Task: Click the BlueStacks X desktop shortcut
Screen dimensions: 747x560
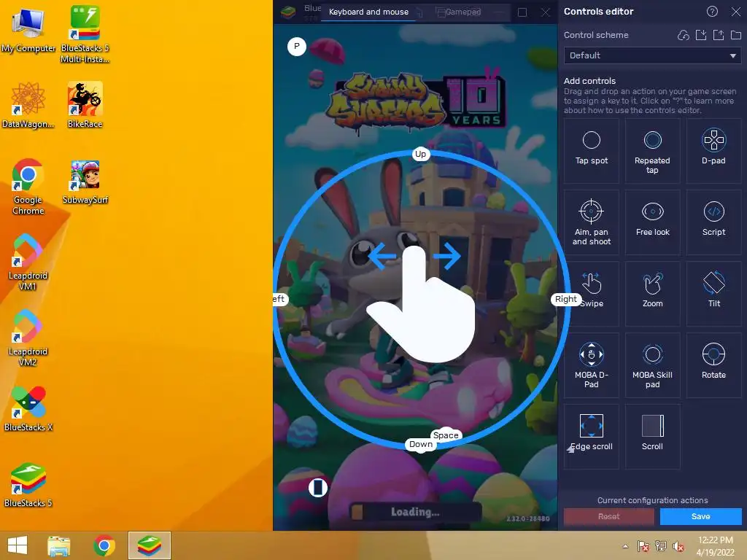Action: [x=28, y=409]
